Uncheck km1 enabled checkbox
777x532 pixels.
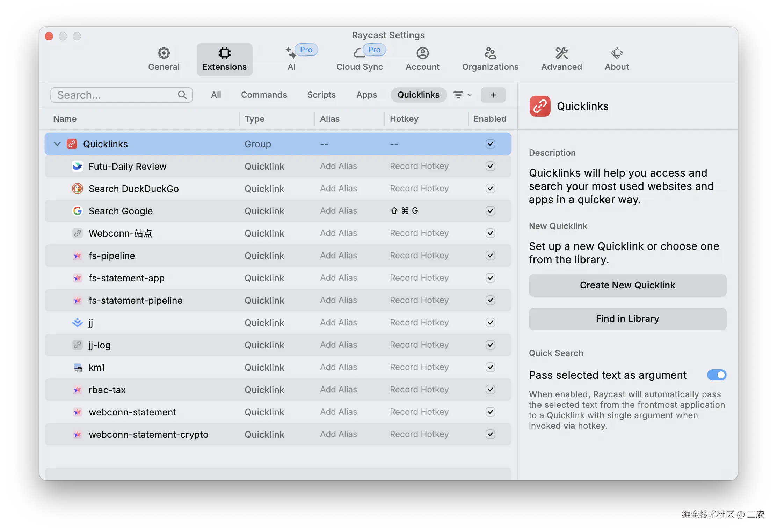click(490, 367)
